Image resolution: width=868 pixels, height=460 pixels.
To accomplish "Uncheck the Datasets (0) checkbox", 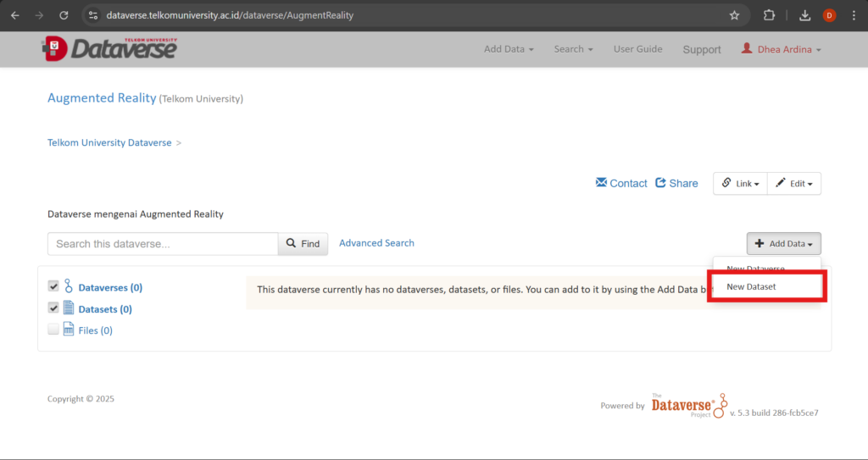I will tap(53, 308).
